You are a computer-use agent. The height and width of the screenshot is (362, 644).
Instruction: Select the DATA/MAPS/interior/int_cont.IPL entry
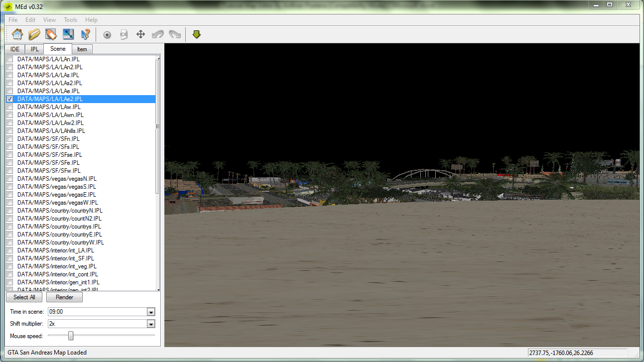pyautogui.click(x=81, y=274)
